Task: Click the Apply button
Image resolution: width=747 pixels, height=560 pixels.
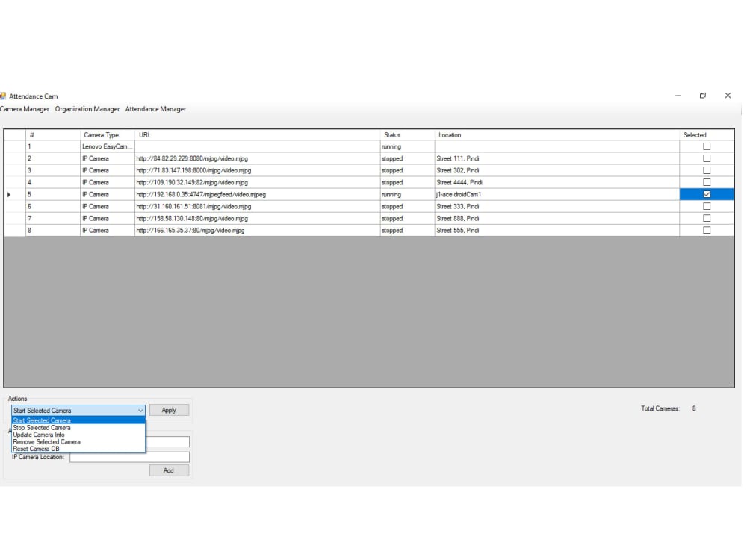Action: [169, 409]
